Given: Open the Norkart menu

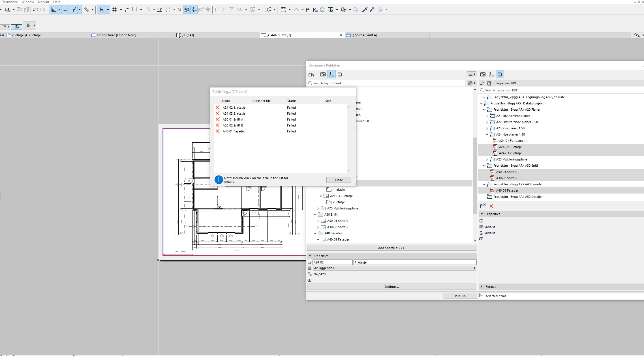Looking at the screenshot, I should coord(43,2).
